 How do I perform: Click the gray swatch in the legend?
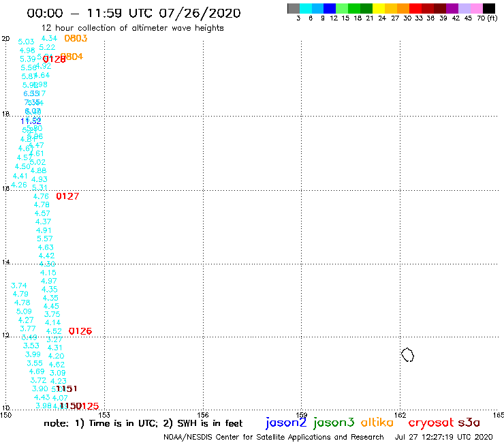[294, 8]
